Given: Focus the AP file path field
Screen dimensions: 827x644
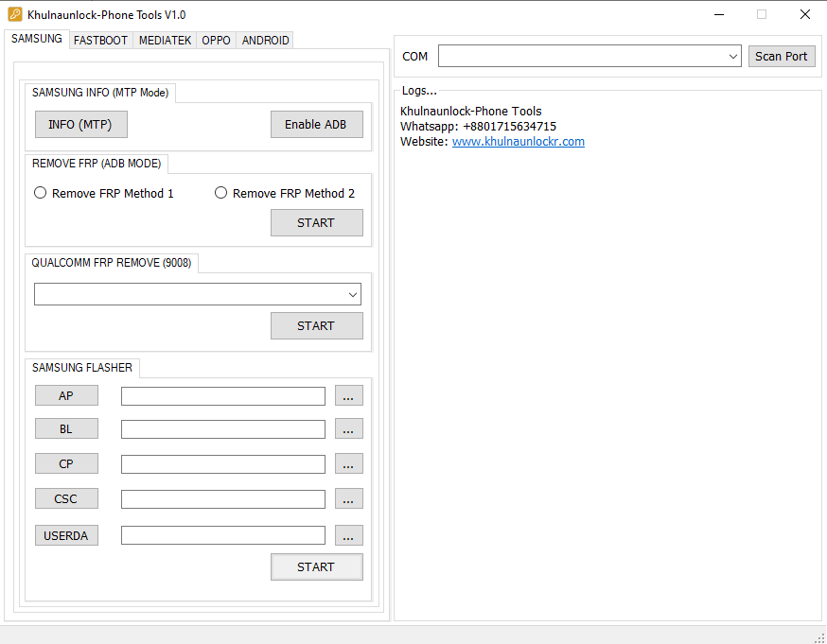Looking at the screenshot, I should pyautogui.click(x=223, y=396).
